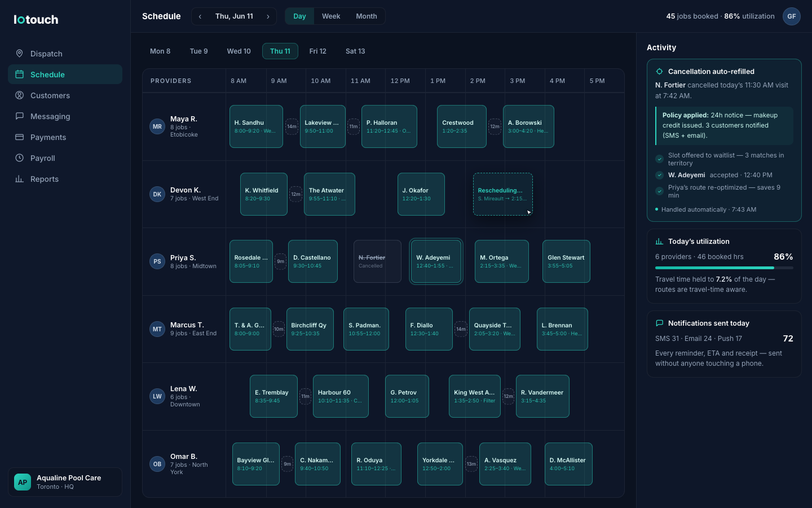This screenshot has width=812, height=508.
Task: Select the Wed 10 date tab
Action: (x=239, y=51)
